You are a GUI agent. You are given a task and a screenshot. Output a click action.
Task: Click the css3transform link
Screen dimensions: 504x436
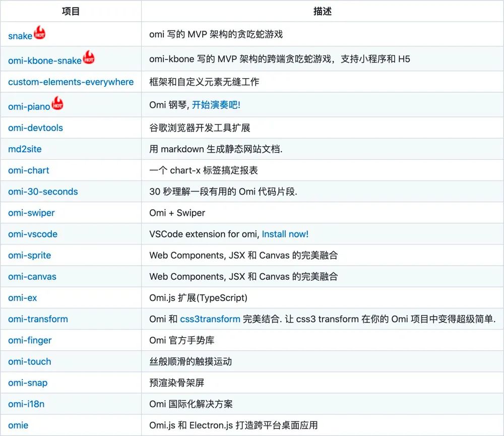click(210, 319)
